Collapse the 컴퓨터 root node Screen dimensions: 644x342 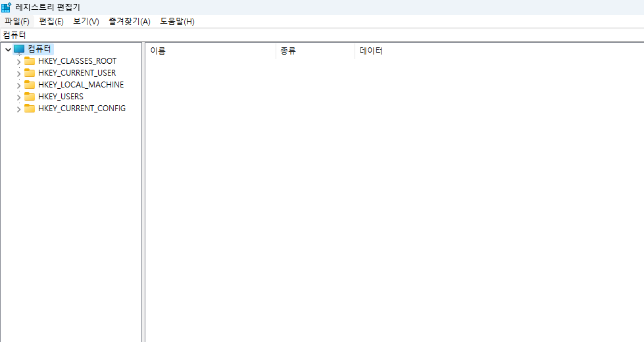coord(8,50)
